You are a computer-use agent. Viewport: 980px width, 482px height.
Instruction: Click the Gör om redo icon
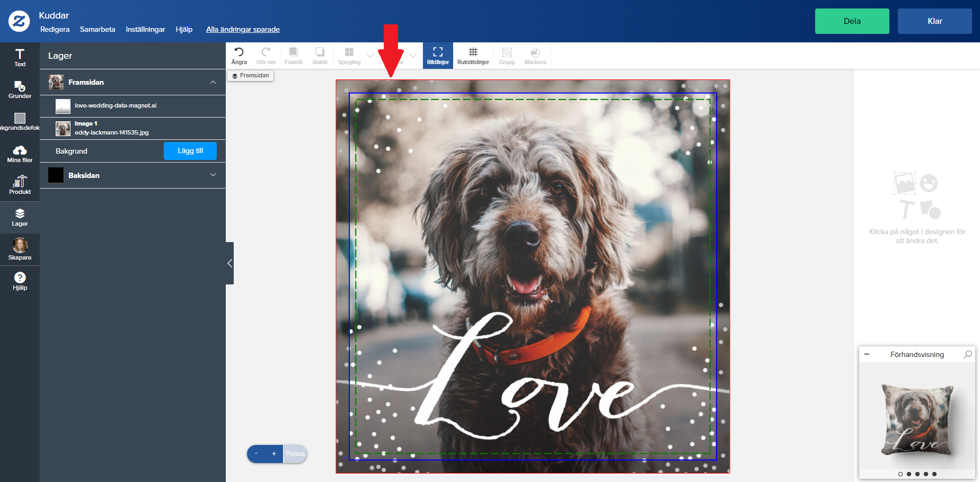[266, 56]
